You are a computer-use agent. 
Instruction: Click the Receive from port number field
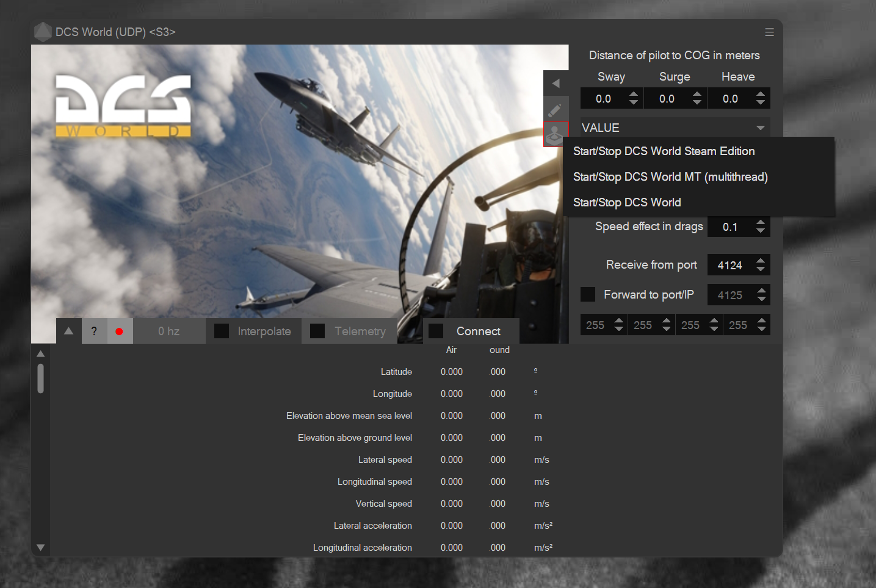click(729, 265)
